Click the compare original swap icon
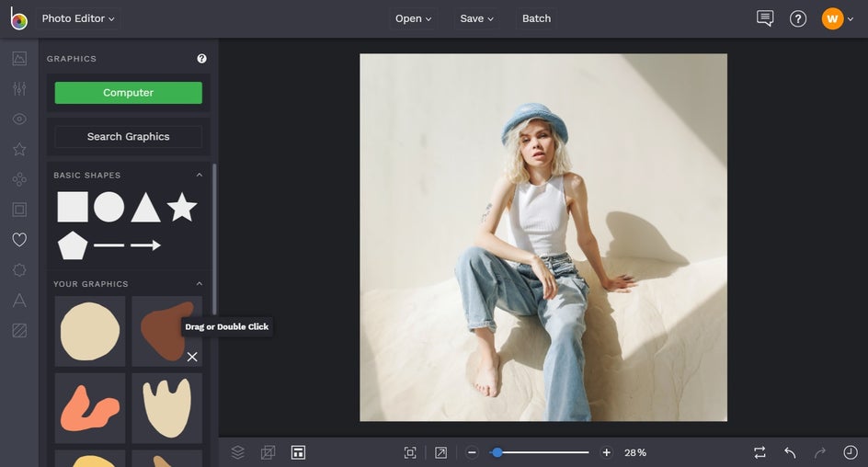 pyautogui.click(x=760, y=452)
